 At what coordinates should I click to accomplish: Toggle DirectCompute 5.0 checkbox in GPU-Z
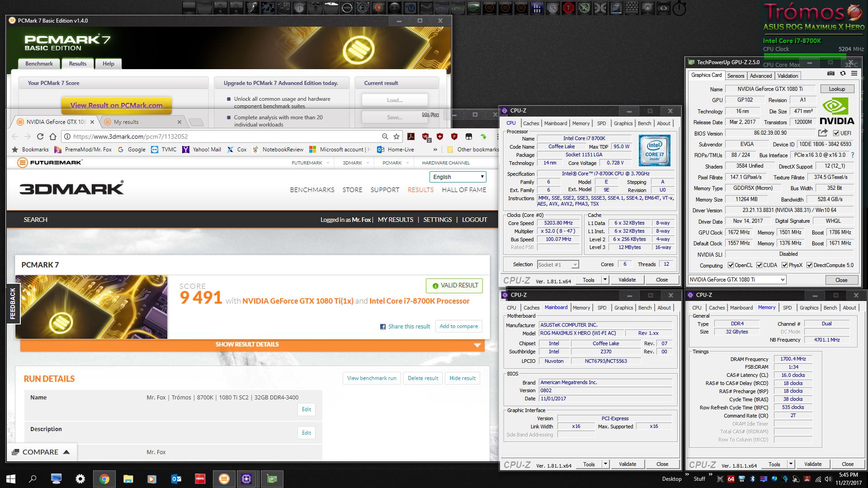pos(809,265)
